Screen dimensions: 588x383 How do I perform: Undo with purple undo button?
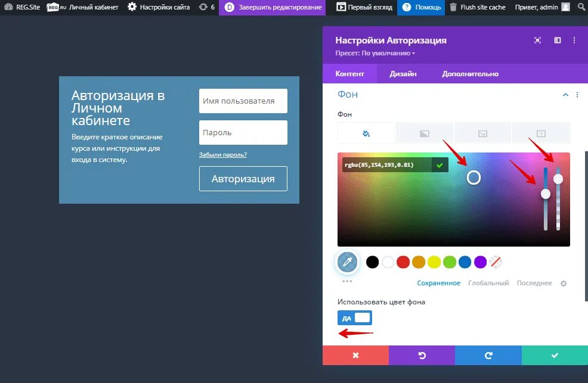(x=422, y=355)
